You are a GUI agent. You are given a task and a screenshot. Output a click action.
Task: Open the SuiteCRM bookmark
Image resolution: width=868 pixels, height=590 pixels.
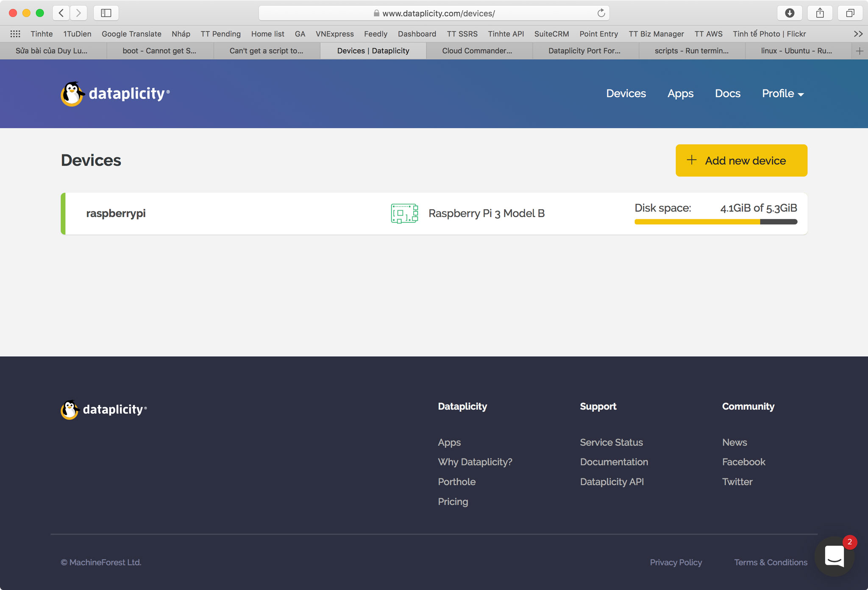[x=551, y=34]
